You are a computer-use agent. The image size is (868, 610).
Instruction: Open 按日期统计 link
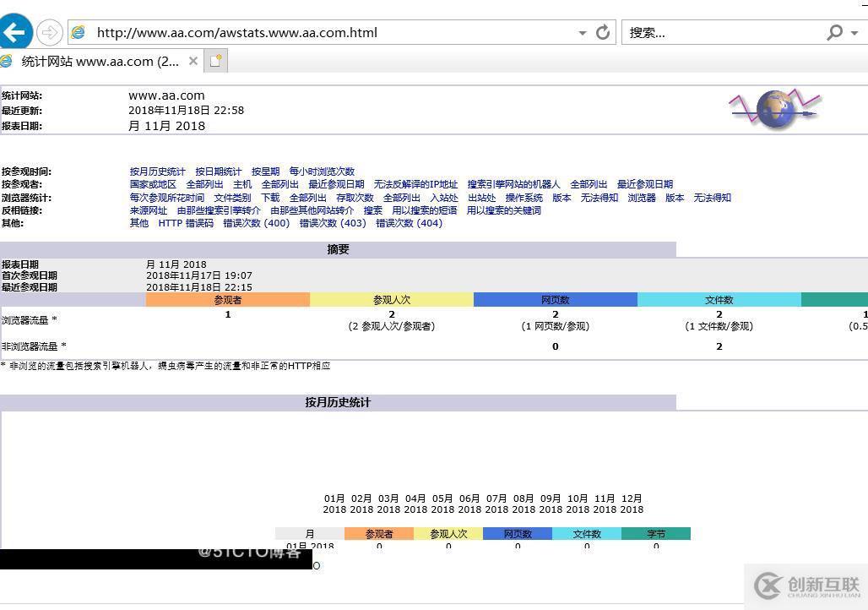(218, 172)
